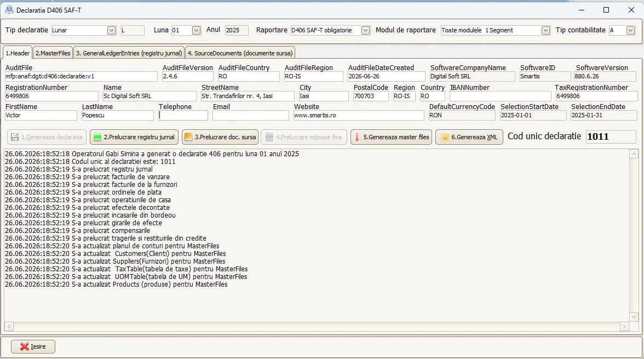
Task: Click the DefaultCurrencyCode field
Action: 462,116
